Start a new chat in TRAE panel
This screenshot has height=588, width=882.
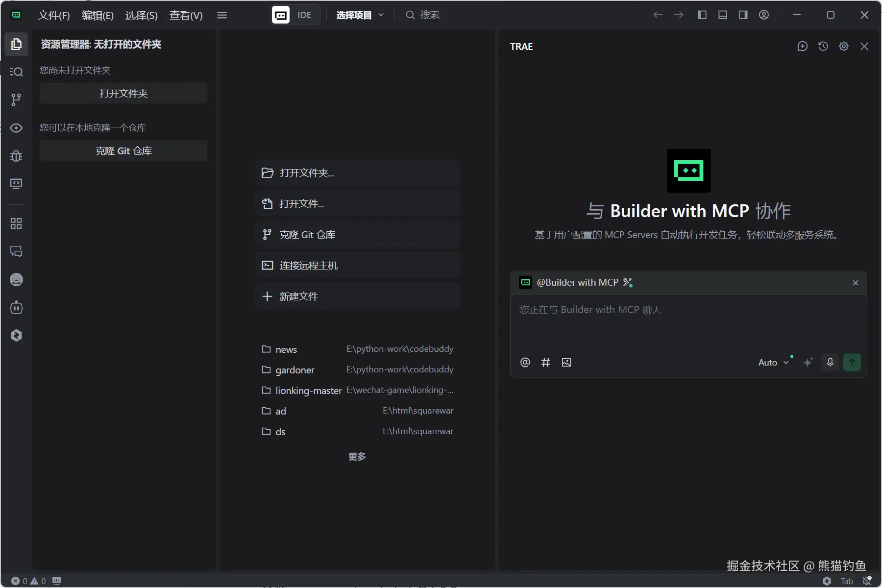pos(803,46)
